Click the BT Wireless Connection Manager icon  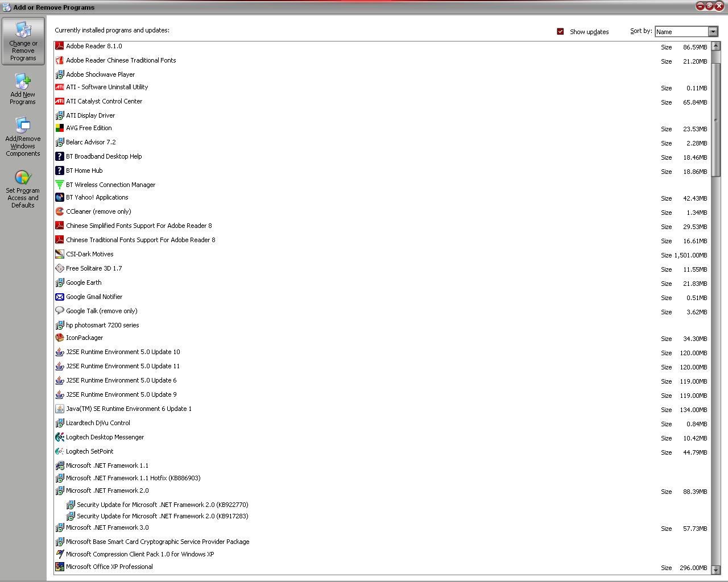coord(59,185)
